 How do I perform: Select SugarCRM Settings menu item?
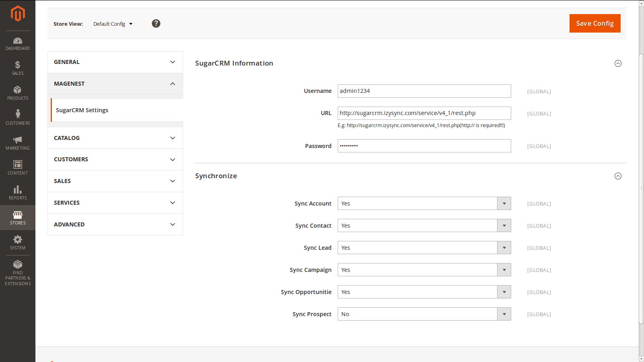pos(117,110)
